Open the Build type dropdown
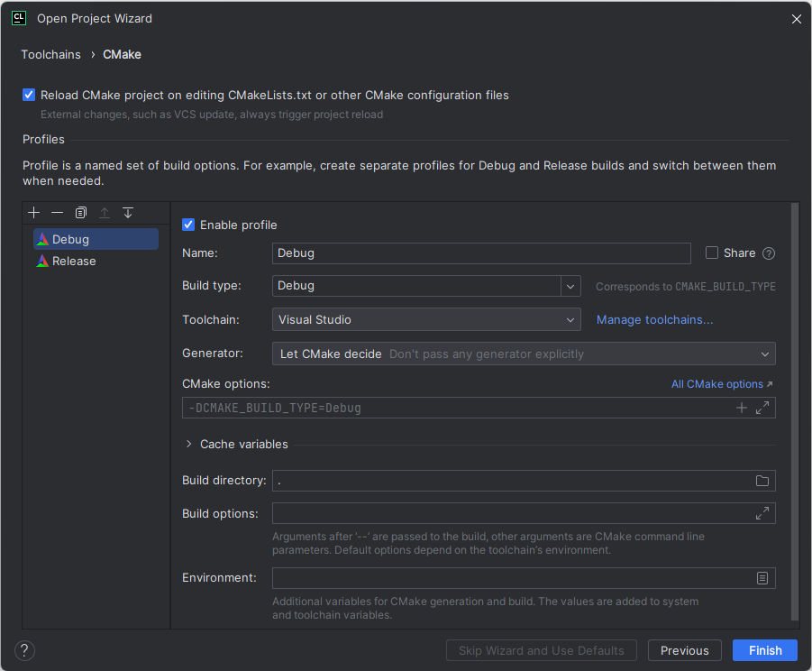Image resolution: width=812 pixels, height=671 pixels. (570, 285)
